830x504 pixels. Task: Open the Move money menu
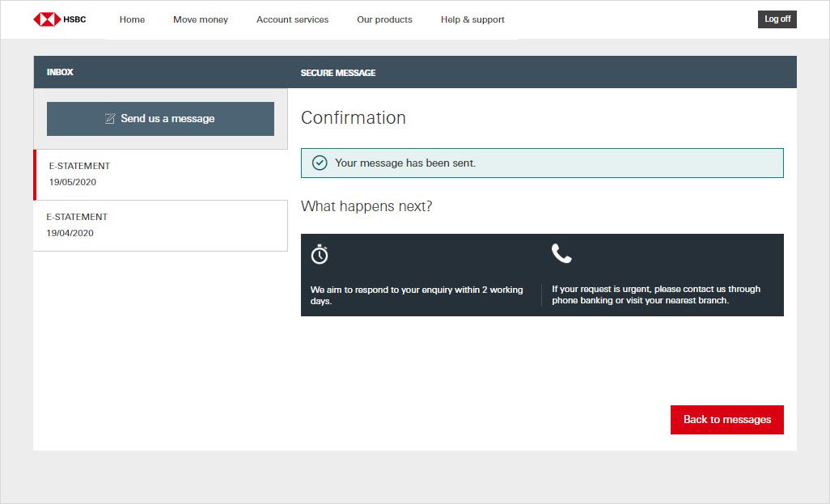[201, 19]
